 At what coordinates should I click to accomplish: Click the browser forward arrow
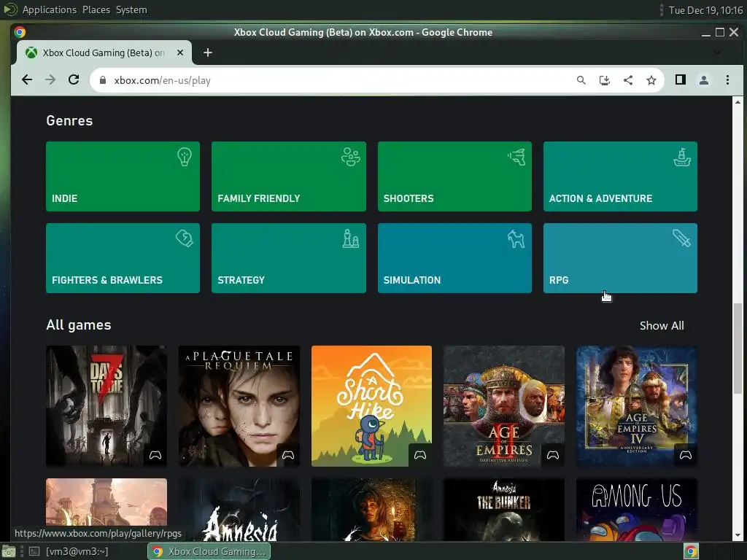[x=50, y=80]
